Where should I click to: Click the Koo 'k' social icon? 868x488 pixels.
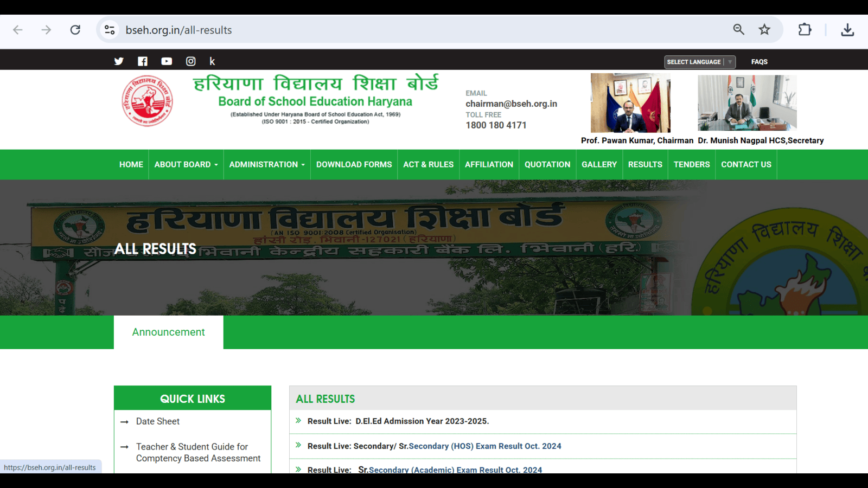212,61
